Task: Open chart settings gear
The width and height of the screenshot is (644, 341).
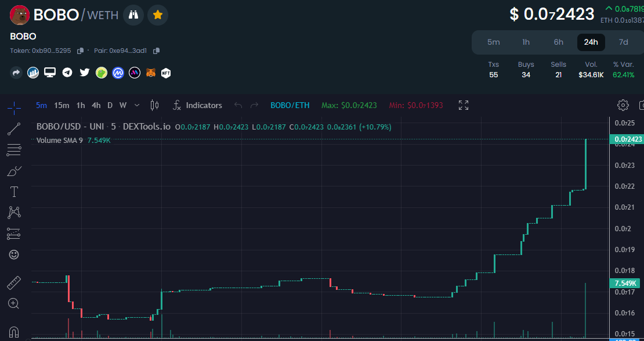Action: pyautogui.click(x=623, y=105)
